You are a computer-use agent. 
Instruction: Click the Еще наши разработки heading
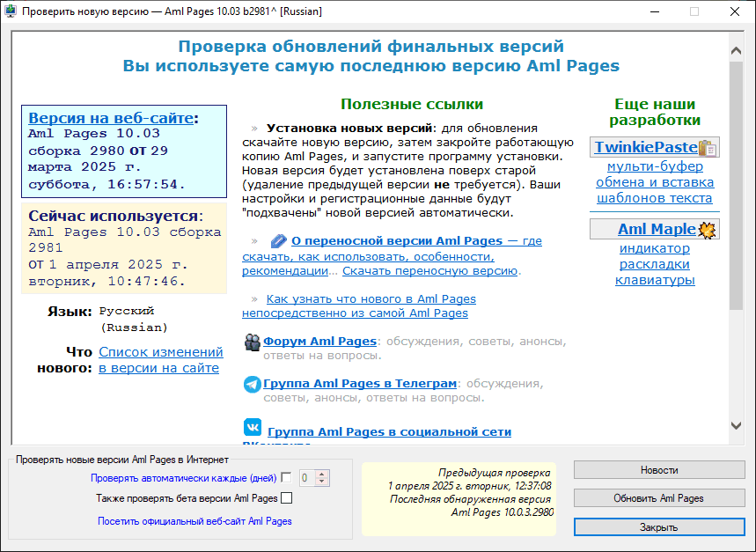[655, 112]
